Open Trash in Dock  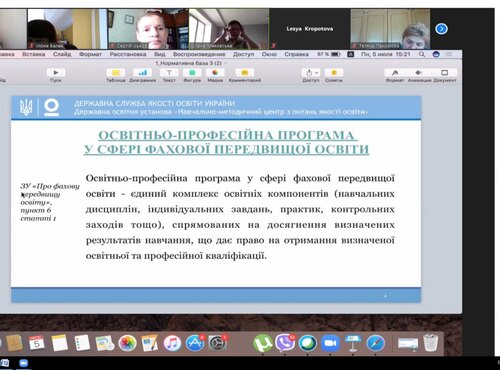pyautogui.click(x=430, y=343)
